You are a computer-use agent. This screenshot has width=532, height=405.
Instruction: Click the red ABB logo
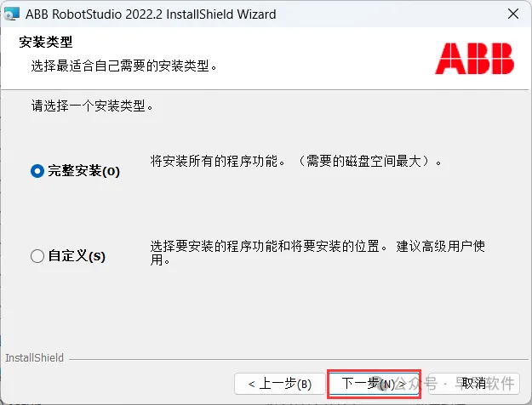pos(474,59)
